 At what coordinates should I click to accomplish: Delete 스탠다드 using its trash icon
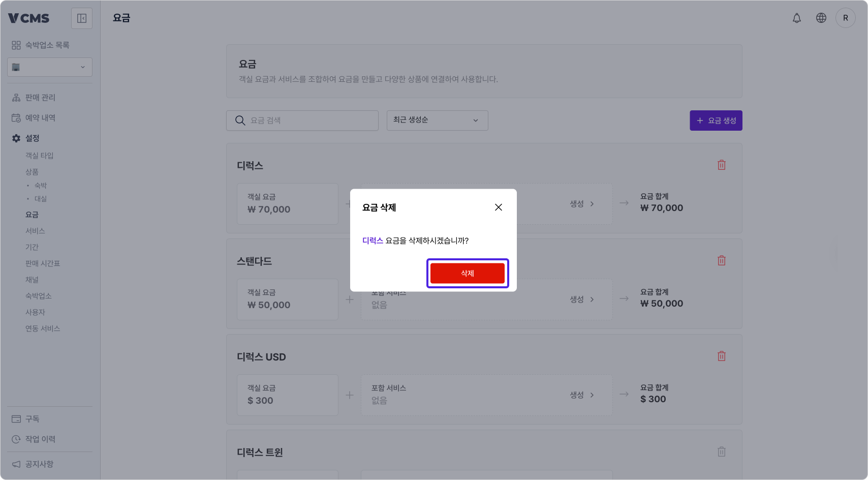point(721,260)
